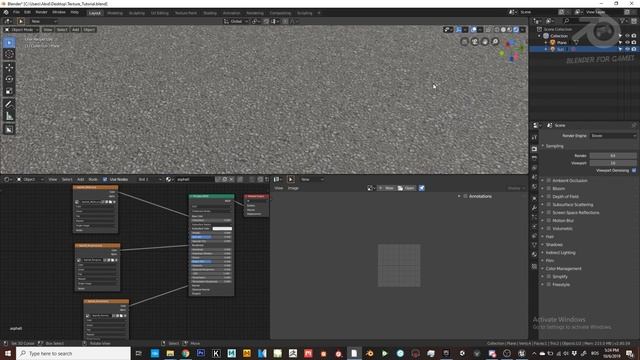Expand the Color Management panel
Screen dimensions: 640x360
563,269
